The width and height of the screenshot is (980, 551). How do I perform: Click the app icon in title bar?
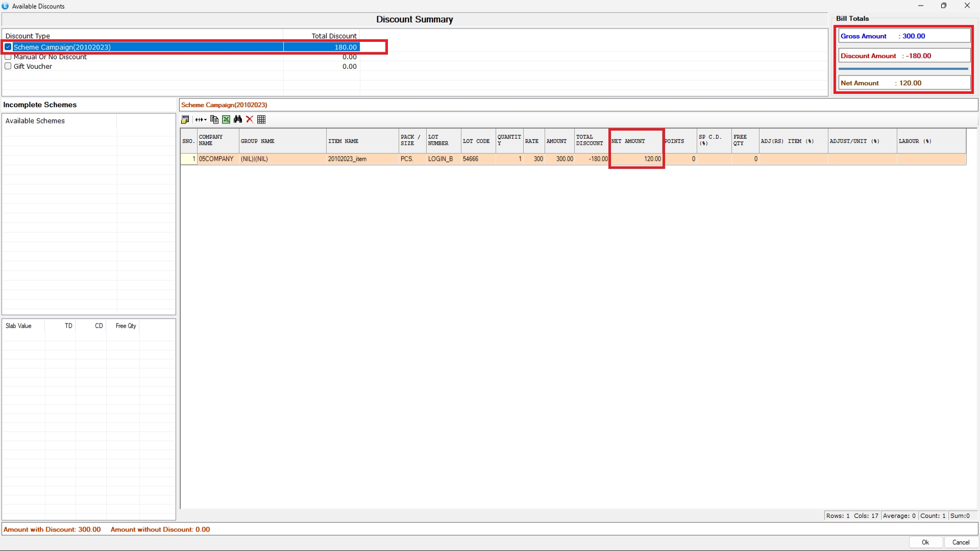6,6
